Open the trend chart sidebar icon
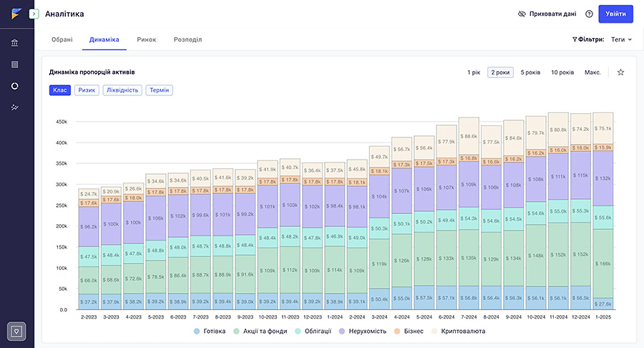The image size is (644, 348). point(15,107)
